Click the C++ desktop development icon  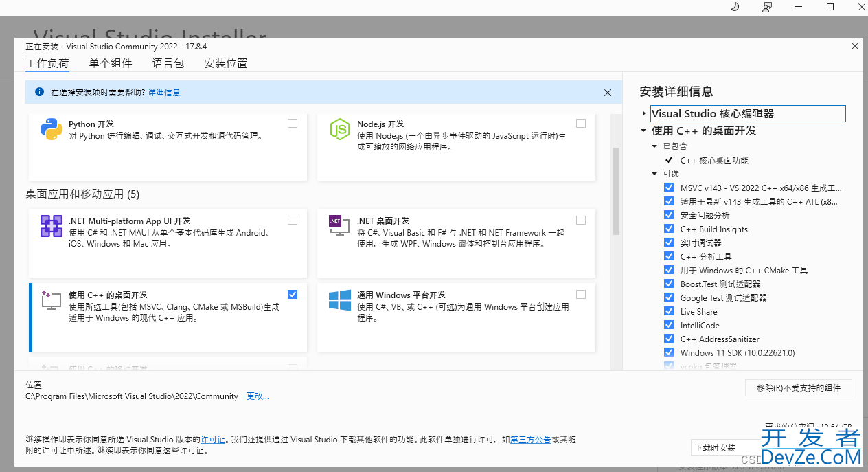tap(52, 300)
